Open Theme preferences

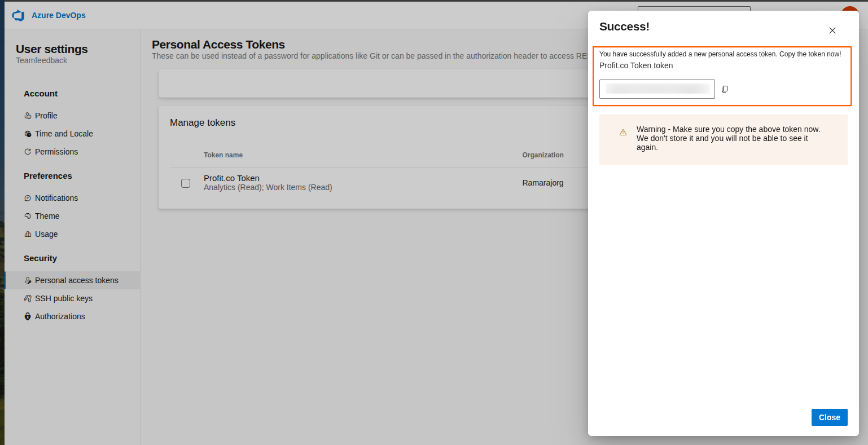47,216
